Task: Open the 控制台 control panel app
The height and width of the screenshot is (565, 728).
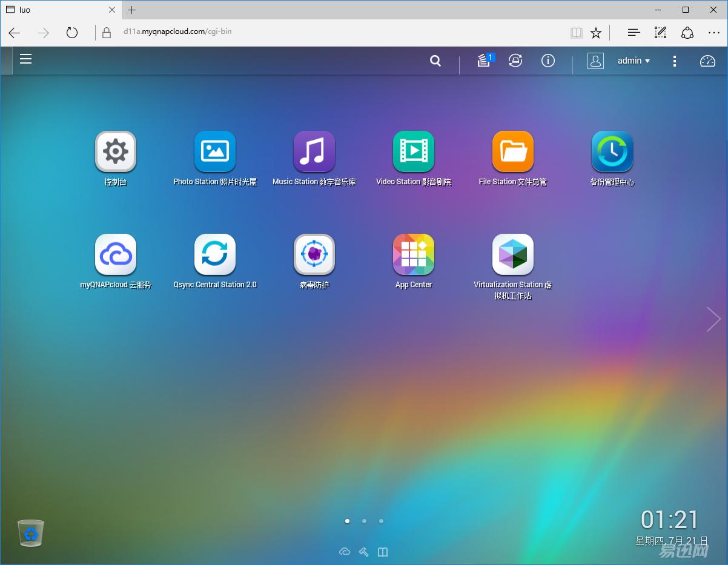Action: tap(116, 152)
